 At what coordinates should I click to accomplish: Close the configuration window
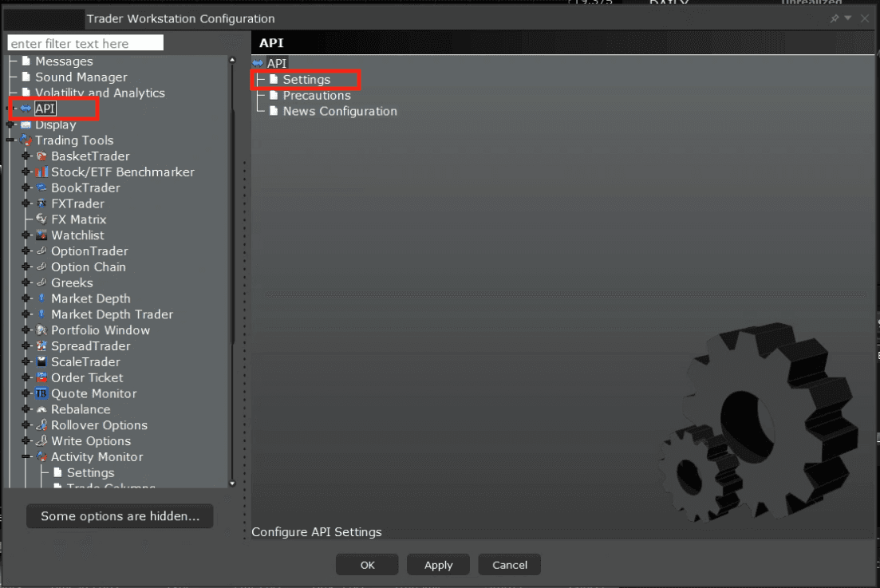pyautogui.click(x=865, y=18)
